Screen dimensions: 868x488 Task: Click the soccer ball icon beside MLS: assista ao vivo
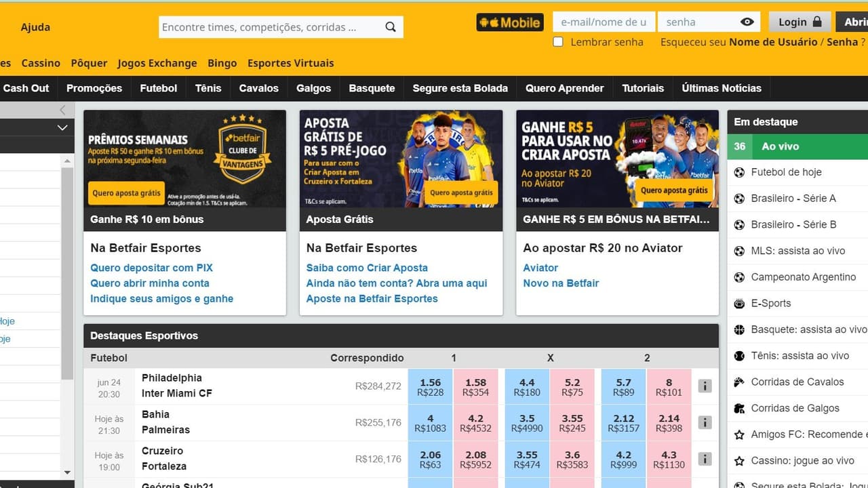coord(739,251)
